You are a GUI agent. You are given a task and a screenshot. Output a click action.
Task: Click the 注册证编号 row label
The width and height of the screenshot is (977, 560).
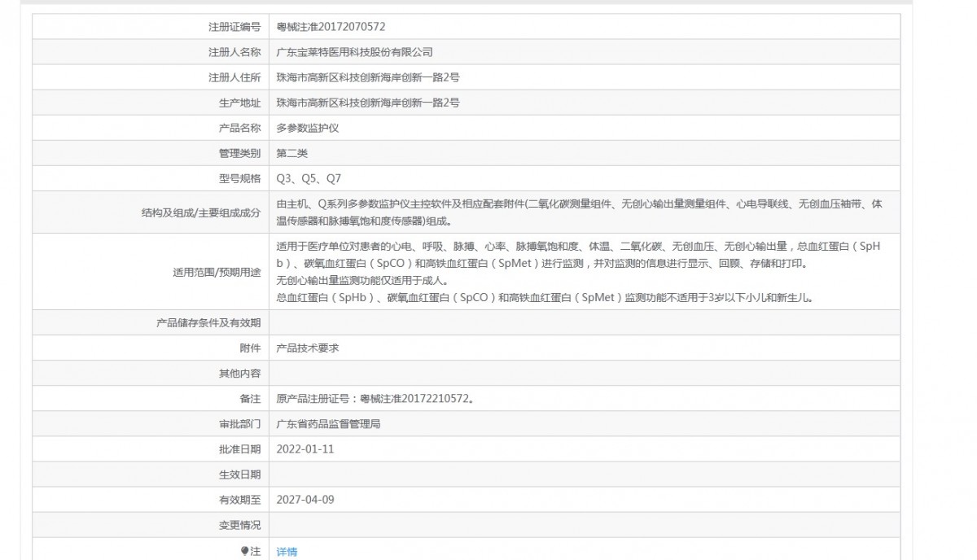[234, 27]
